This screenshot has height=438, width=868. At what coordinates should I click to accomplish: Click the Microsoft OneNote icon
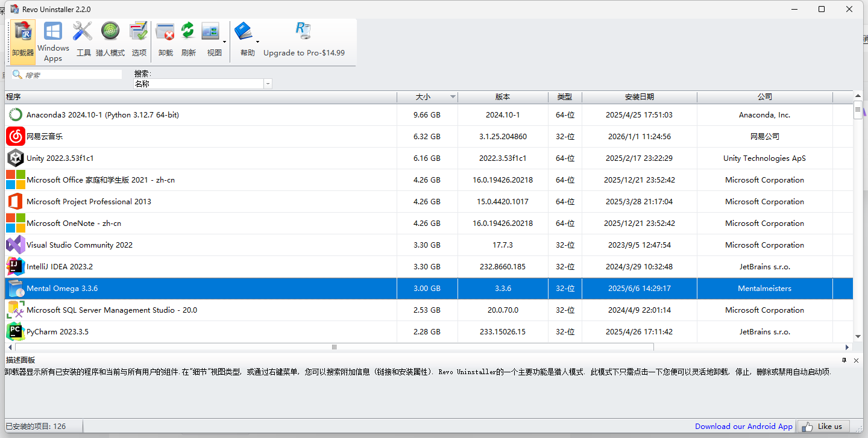pos(16,223)
